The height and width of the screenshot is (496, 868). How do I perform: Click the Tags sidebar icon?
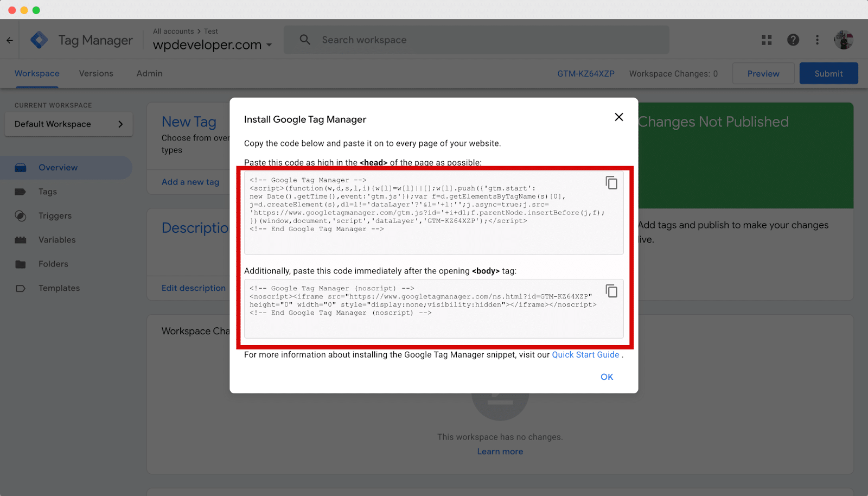21,192
